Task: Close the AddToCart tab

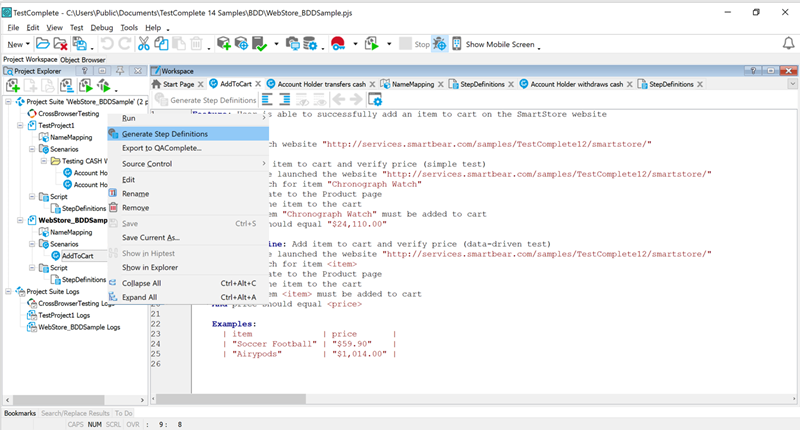Action: [x=258, y=84]
